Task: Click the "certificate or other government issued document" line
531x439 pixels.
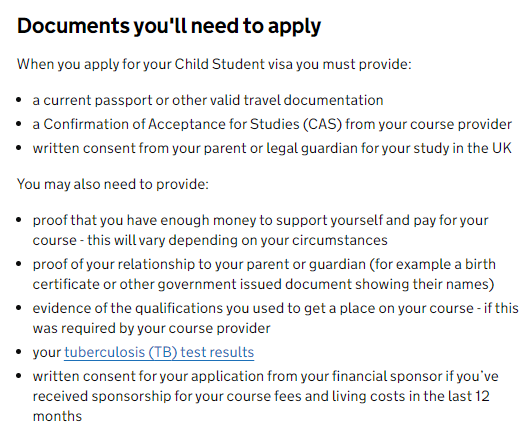Action: pos(263,284)
